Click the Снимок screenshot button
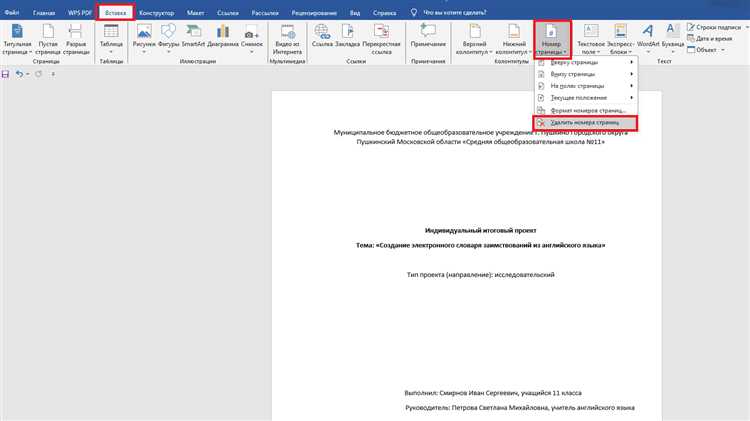Screen dimensions: 750x421 [252, 39]
